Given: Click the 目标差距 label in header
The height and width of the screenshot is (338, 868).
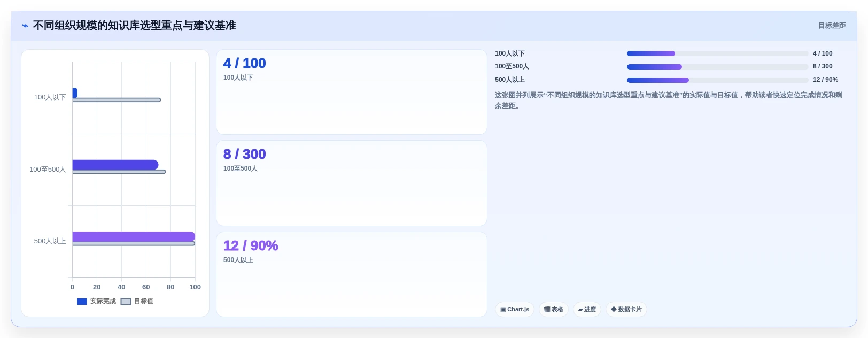Looking at the screenshot, I should pos(832,26).
